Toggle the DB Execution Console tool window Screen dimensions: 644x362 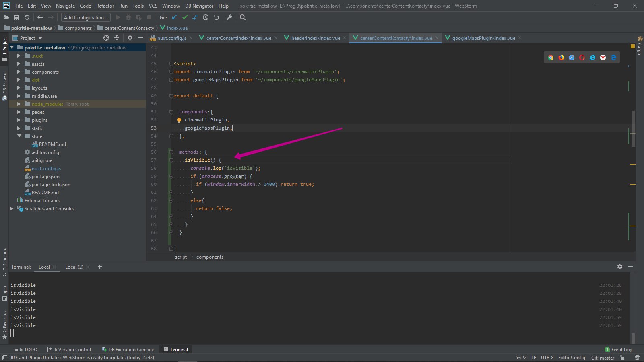128,350
